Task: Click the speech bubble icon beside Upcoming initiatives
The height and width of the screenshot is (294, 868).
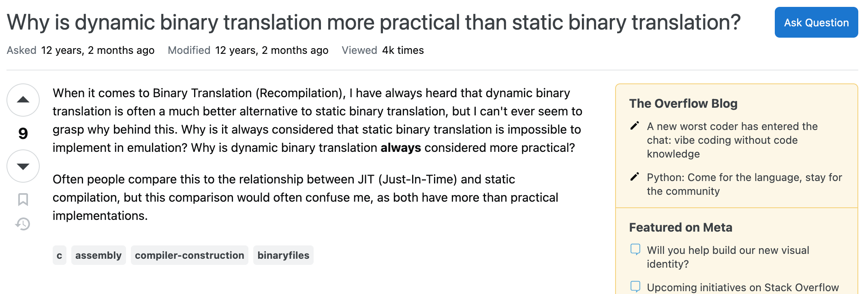Action: [635, 287]
